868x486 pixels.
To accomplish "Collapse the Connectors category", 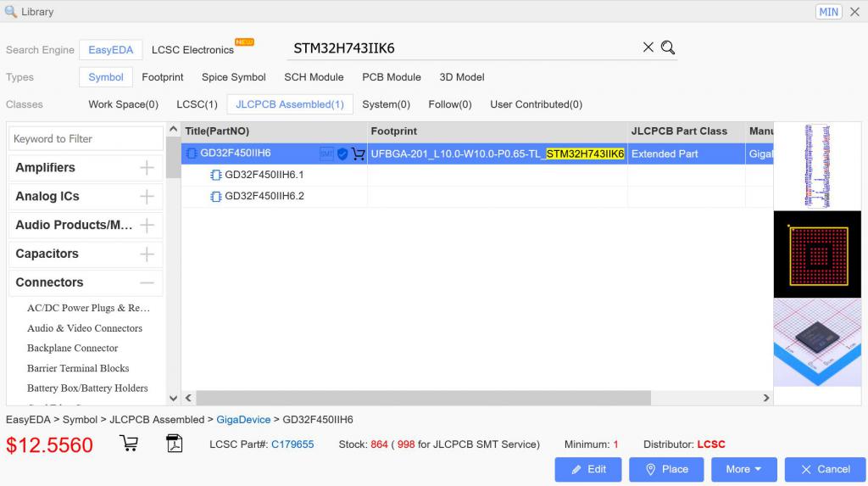I will click(x=147, y=282).
